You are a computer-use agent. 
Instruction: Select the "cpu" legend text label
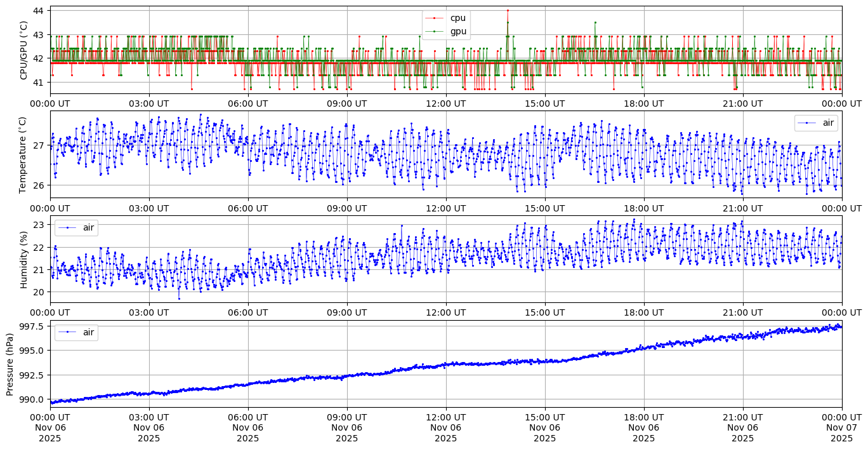(457, 18)
